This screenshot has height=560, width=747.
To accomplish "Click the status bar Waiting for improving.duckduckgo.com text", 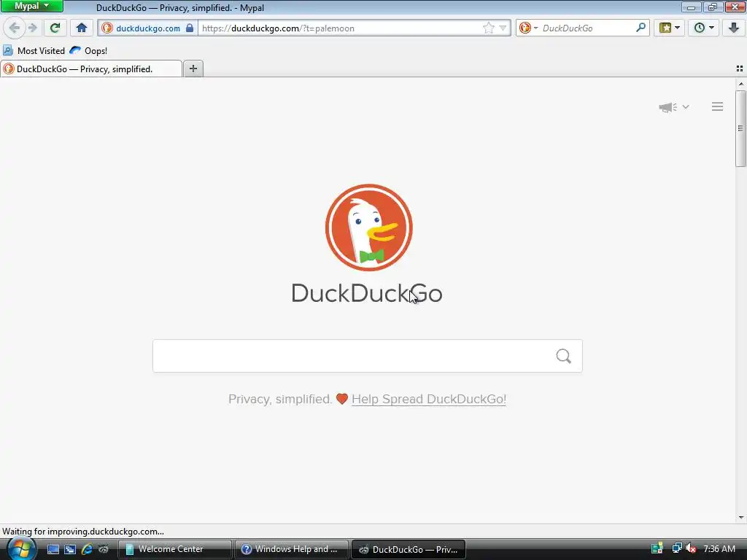I will pos(83,532).
